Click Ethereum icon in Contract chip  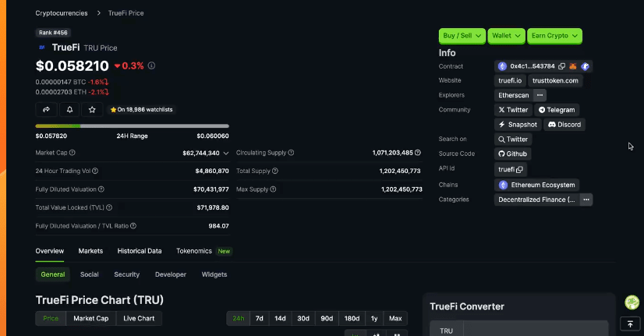click(x=502, y=66)
